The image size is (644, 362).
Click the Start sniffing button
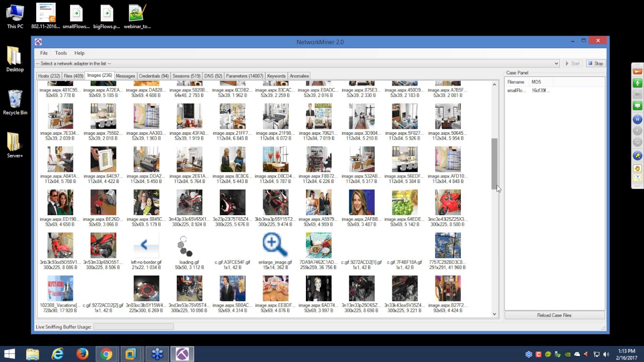[573, 63]
